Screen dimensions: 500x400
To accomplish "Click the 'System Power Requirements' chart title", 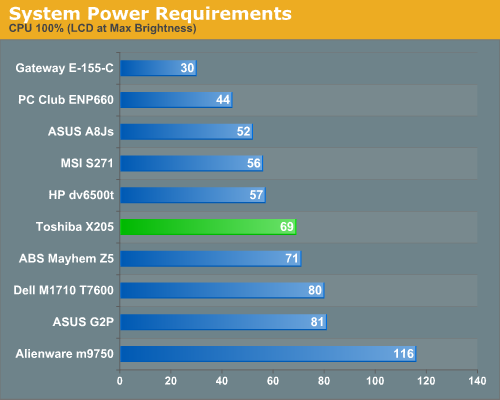I will point(150,14).
